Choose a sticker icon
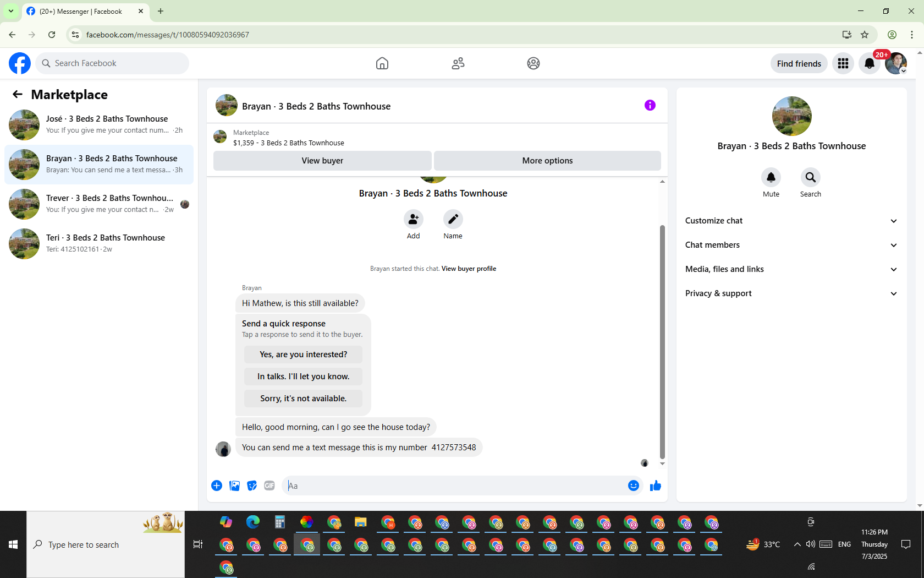The width and height of the screenshot is (924, 578). click(x=252, y=486)
